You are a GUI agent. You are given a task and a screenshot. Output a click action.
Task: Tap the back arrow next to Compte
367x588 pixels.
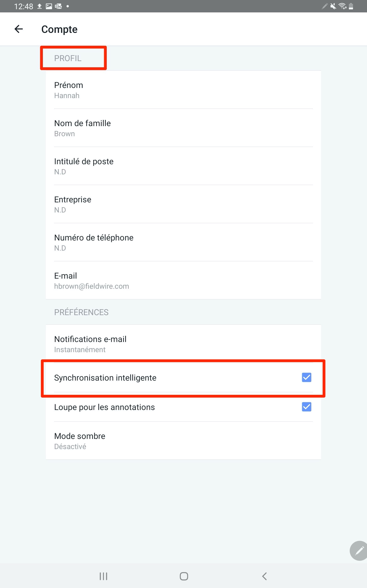click(19, 29)
